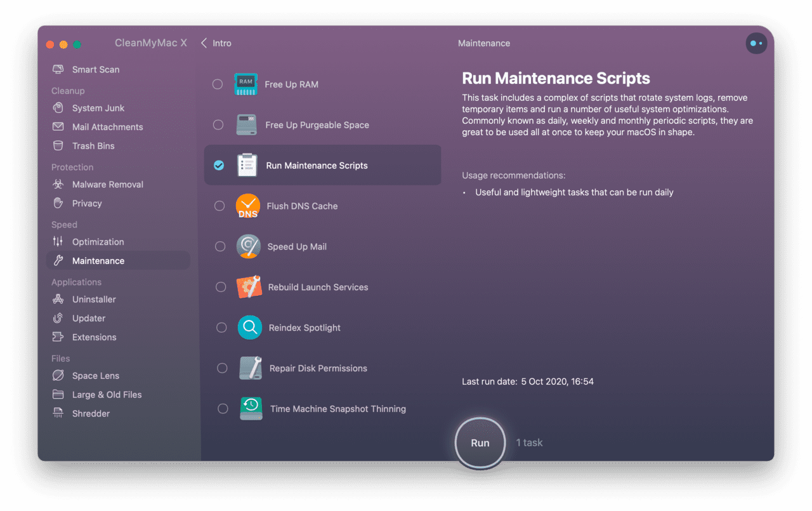Image resolution: width=812 pixels, height=511 pixels.
Task: Open Extensions label in sidebar
Action: [x=95, y=337]
